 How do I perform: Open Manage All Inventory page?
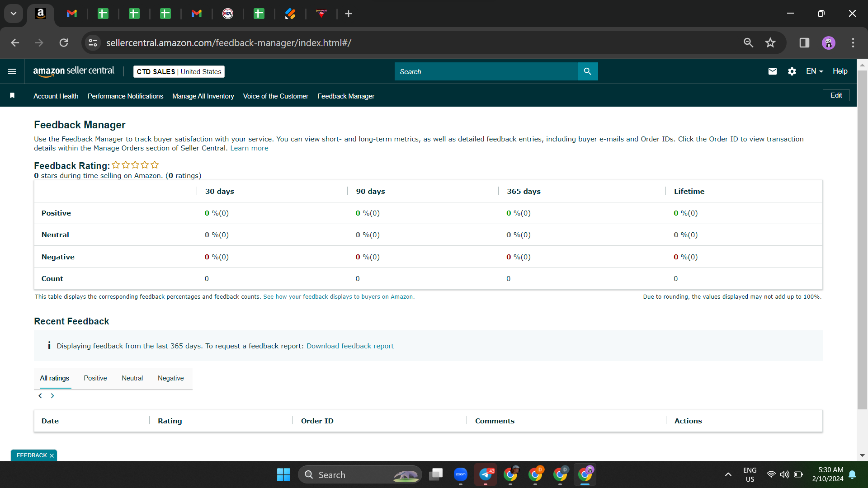(203, 96)
